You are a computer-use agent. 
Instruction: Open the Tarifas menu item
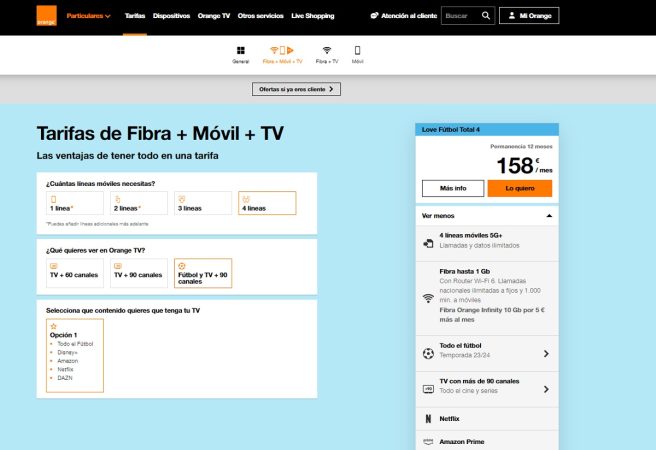tap(135, 16)
